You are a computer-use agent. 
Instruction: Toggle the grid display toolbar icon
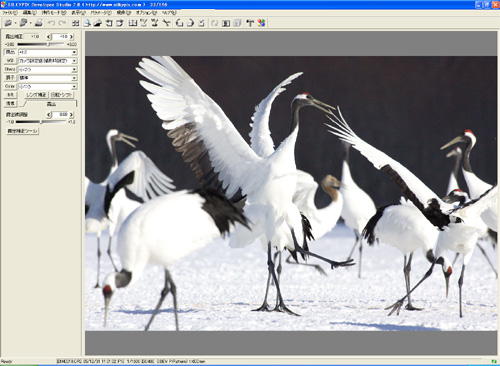[133, 23]
